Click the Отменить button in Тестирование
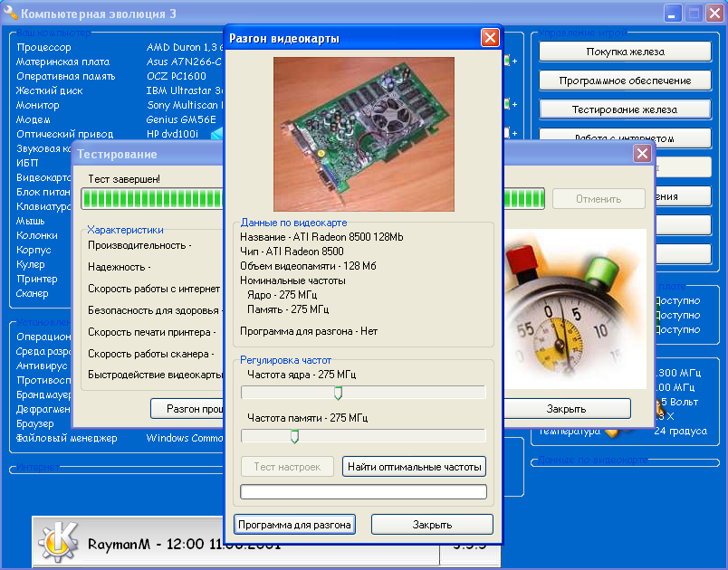The height and width of the screenshot is (570, 728). [x=599, y=199]
